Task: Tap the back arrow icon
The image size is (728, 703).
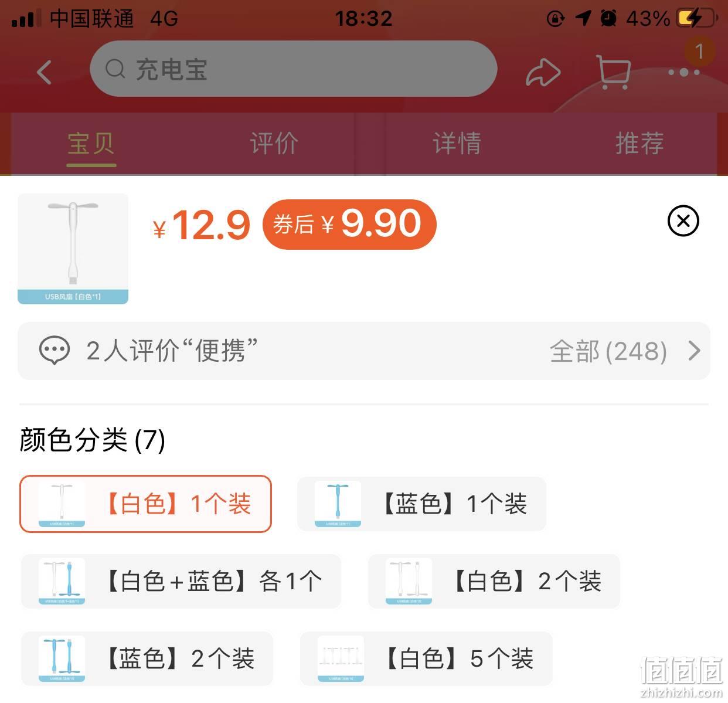Action: coord(45,72)
